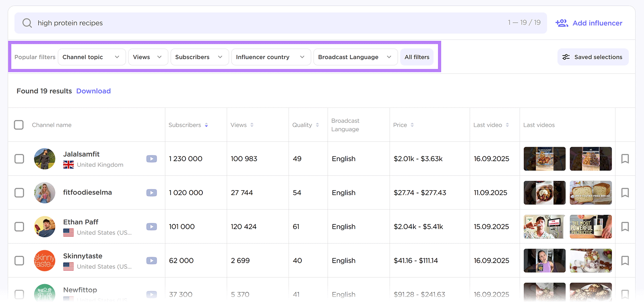644x305 pixels.
Task: Click the Download results link
Action: click(93, 91)
